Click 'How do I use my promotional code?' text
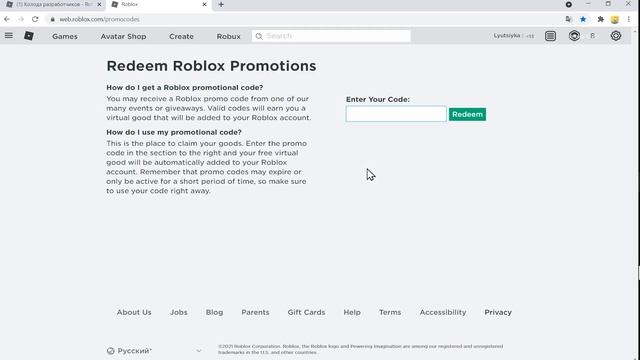Screen dimensions: 640x360 (x=174, y=132)
